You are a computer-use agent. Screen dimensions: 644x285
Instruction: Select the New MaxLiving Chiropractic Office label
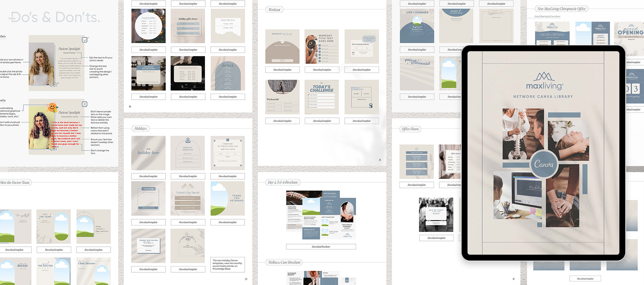tap(561, 9)
